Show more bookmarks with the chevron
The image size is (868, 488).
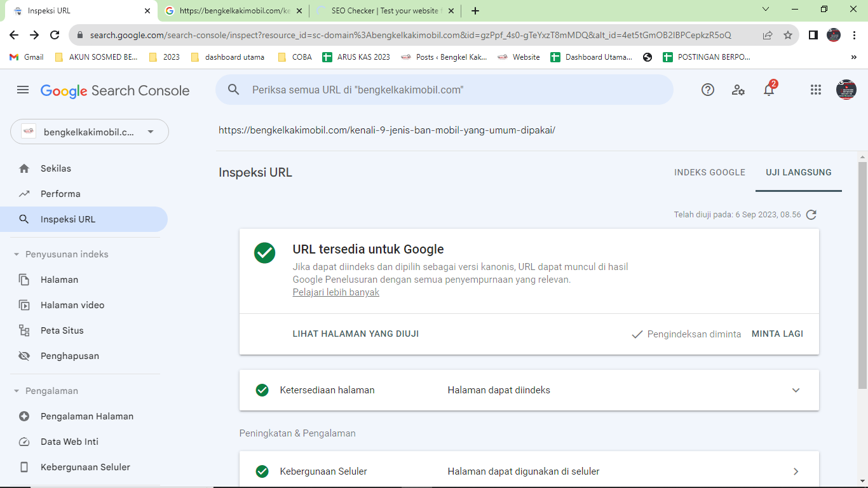854,57
